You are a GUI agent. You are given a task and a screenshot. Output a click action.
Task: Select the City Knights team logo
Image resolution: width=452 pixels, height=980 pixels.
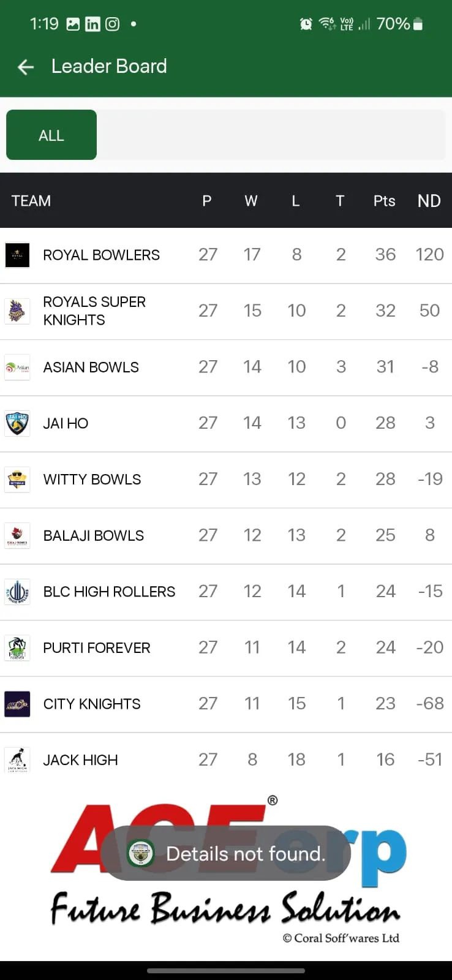coord(17,704)
